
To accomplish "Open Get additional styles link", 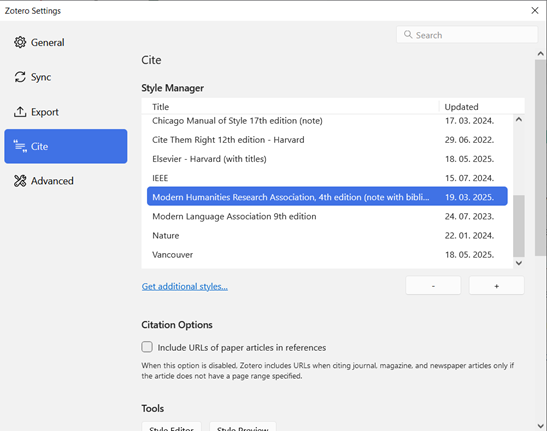I will point(185,287).
